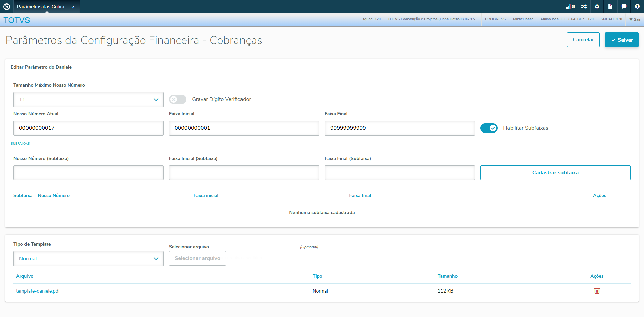Expand Tamanho Máximo Nosso Número dropdown
Image resolution: width=644 pixels, height=317 pixels.
click(x=89, y=100)
